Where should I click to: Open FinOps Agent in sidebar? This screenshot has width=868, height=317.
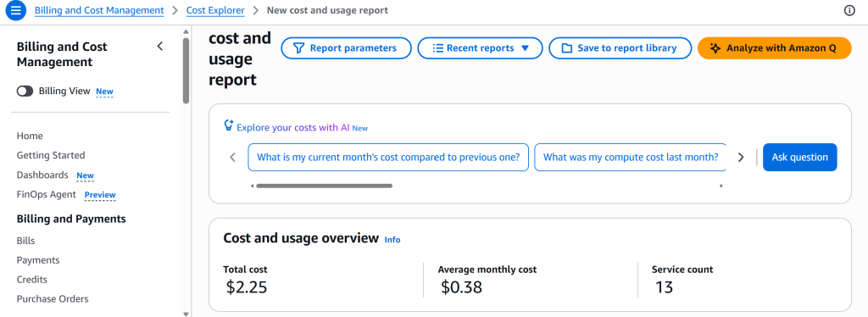pyautogui.click(x=47, y=194)
